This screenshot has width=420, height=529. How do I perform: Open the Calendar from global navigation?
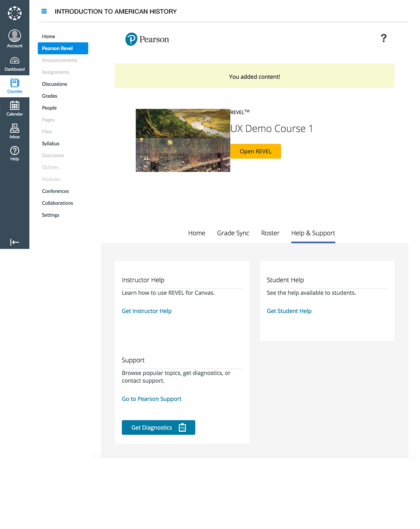click(15, 109)
